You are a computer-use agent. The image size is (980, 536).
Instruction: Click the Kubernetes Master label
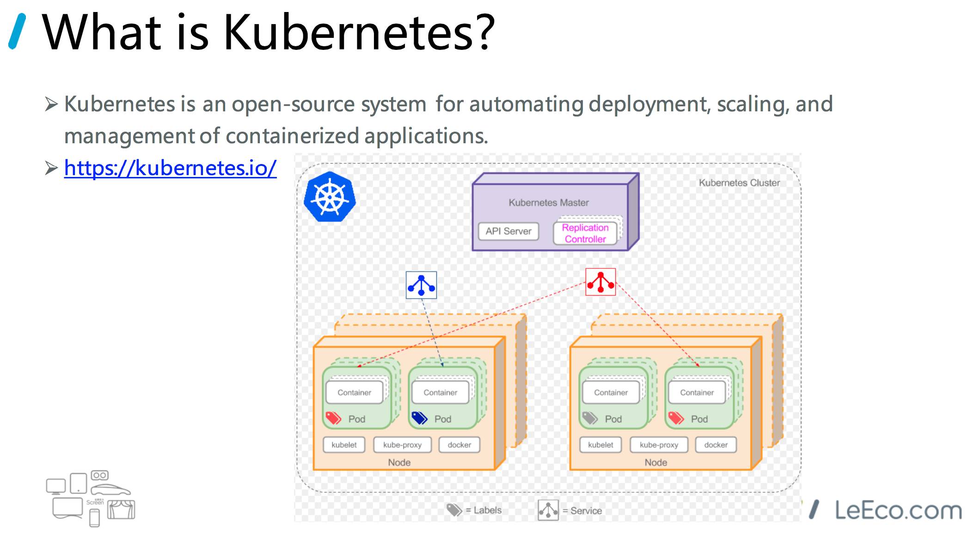(x=549, y=202)
